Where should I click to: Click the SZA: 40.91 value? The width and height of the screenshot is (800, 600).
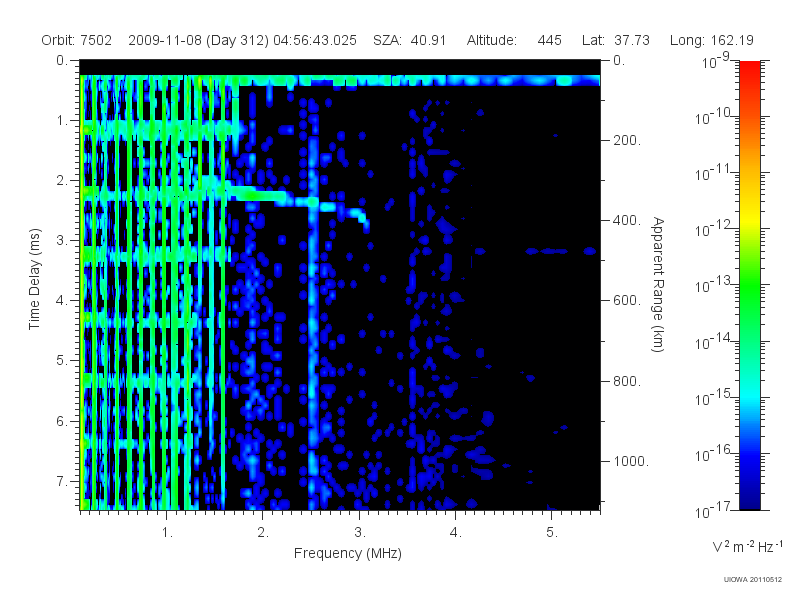[x=410, y=40]
